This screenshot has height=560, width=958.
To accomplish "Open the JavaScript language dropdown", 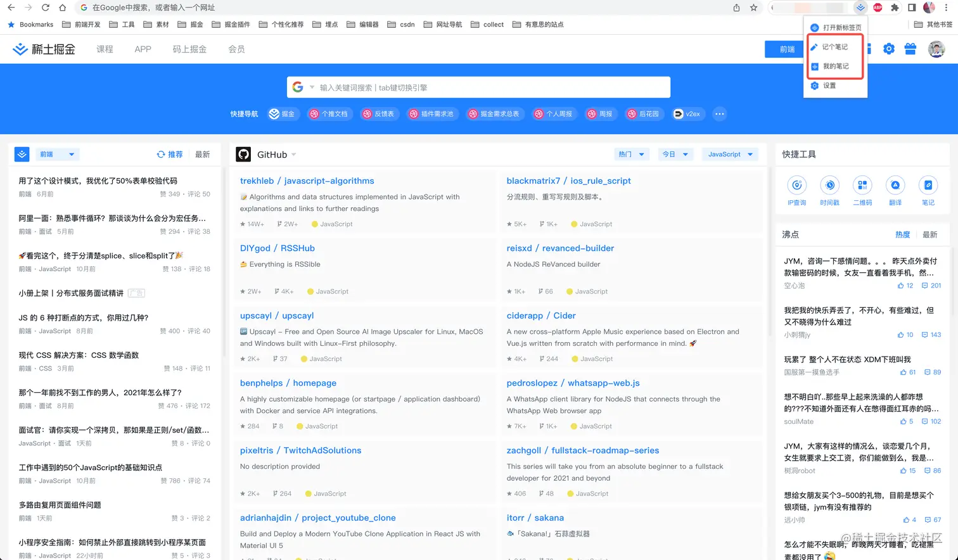I will tap(730, 154).
